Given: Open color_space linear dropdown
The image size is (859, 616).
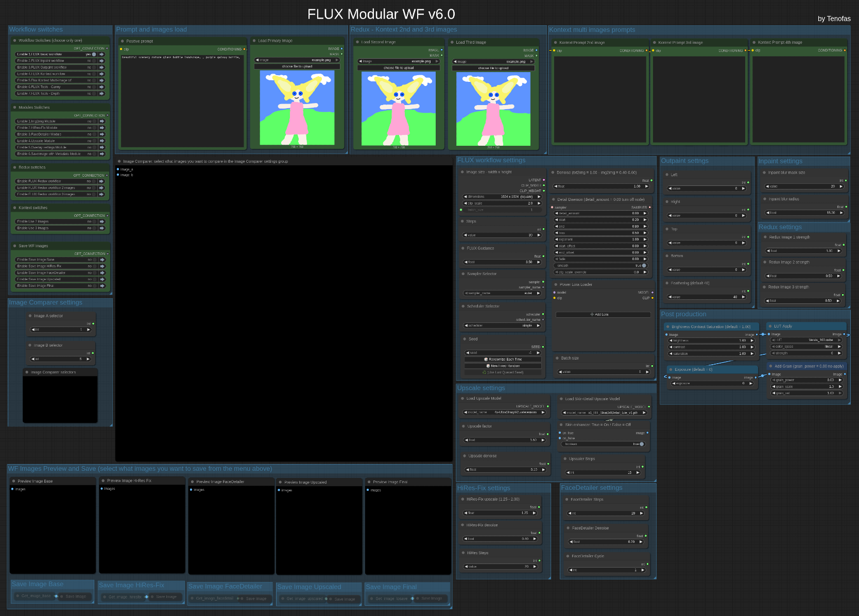Looking at the screenshot, I should 807,347.
